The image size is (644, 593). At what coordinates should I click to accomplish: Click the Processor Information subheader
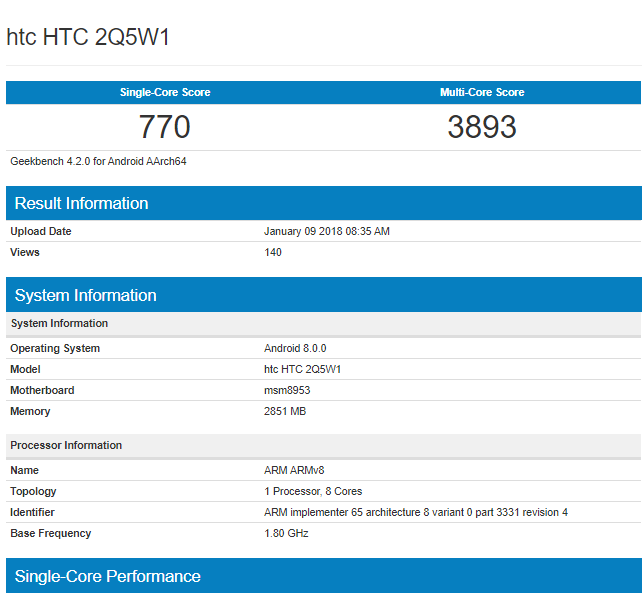pos(66,445)
